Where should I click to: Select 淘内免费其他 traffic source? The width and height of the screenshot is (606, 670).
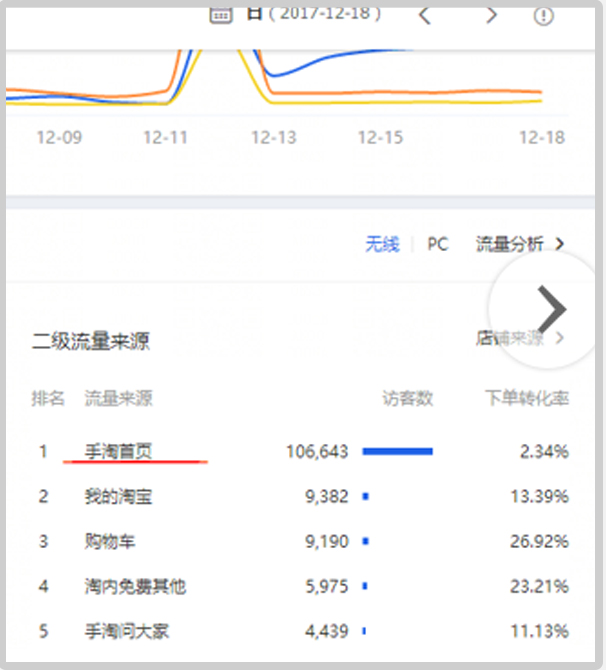click(135, 587)
